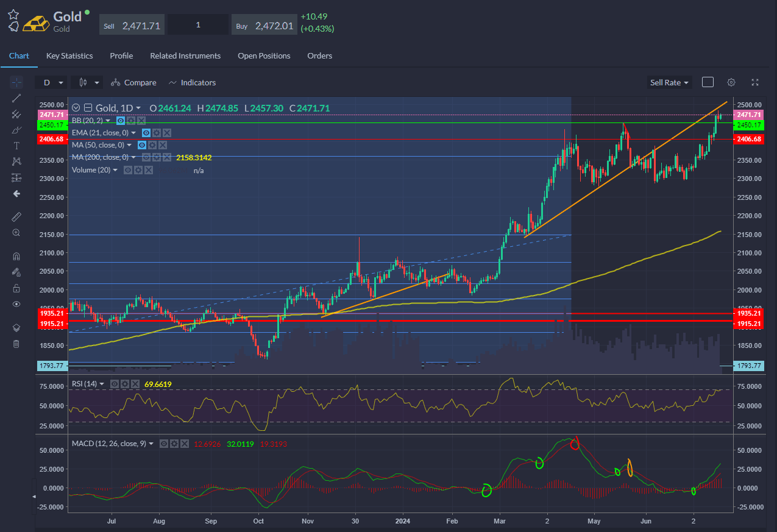The height and width of the screenshot is (532, 777).
Task: Open the candlestick chart type dropdown
Action: coord(88,82)
